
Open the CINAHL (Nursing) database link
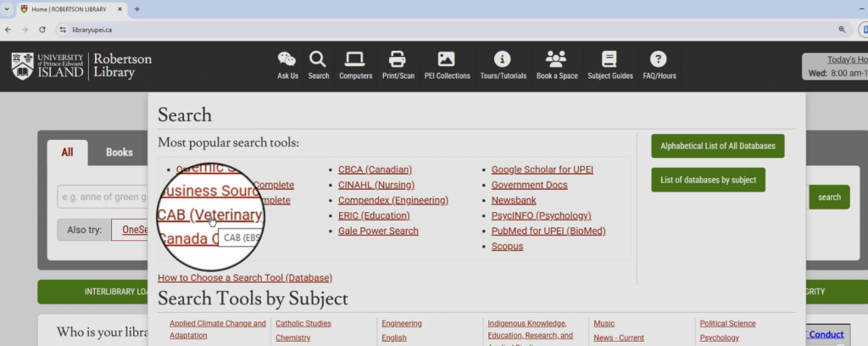click(x=376, y=185)
